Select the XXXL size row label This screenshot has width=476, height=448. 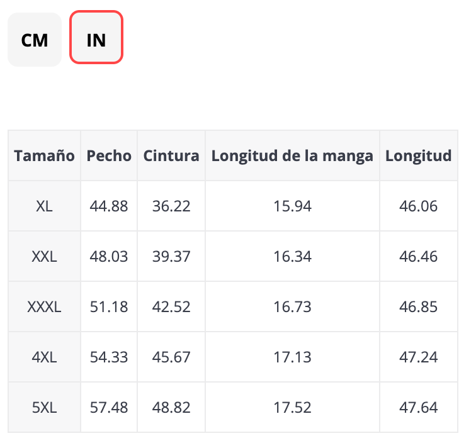[x=44, y=306]
